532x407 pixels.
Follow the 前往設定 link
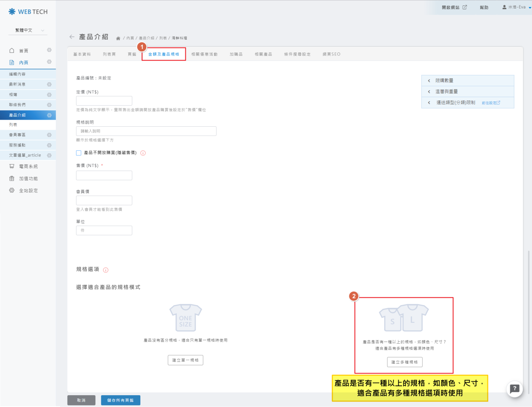coord(491,103)
